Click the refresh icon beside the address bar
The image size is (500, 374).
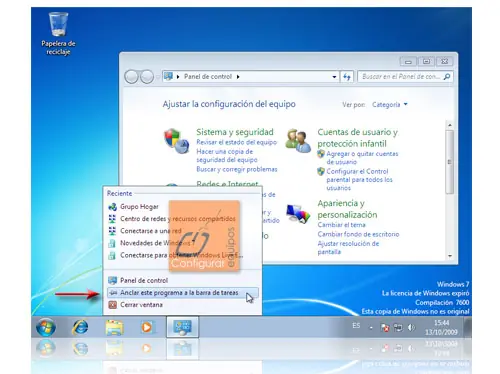click(x=347, y=77)
